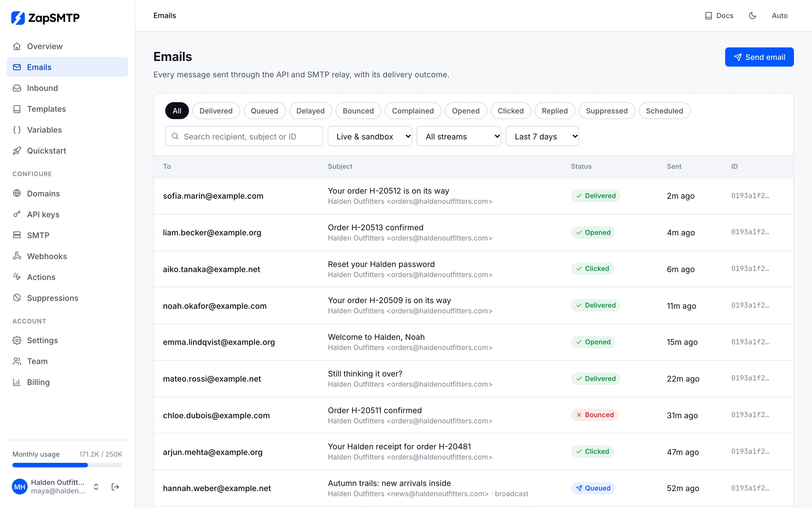The image size is (812, 508).
Task: Focus the Search recipient, subject or ID field
Action: tap(244, 136)
